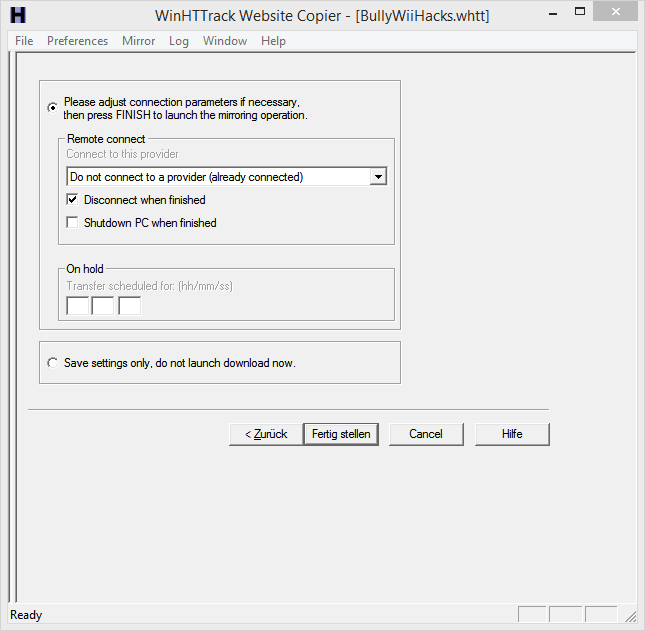
Task: Click 'Connect to this provider' label
Action: point(122,154)
